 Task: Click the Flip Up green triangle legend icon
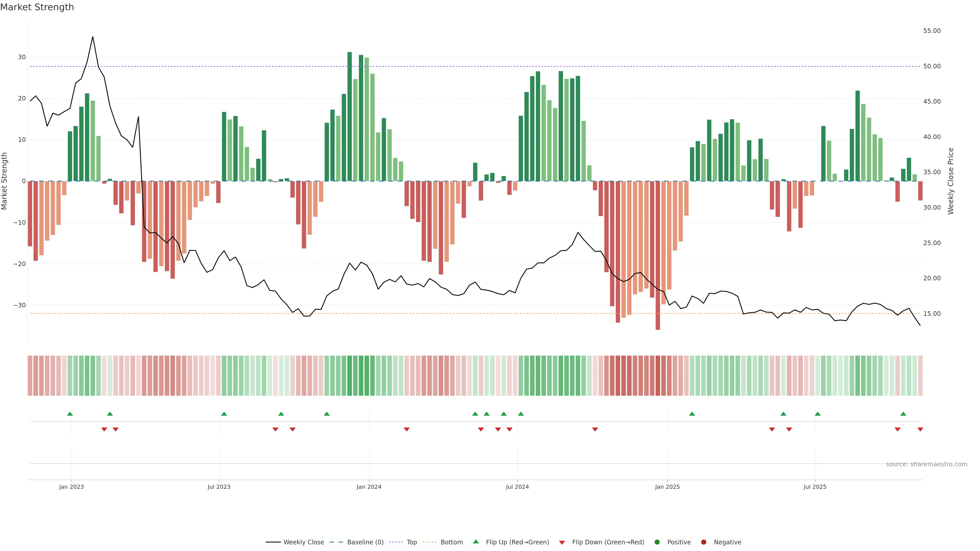(x=475, y=542)
